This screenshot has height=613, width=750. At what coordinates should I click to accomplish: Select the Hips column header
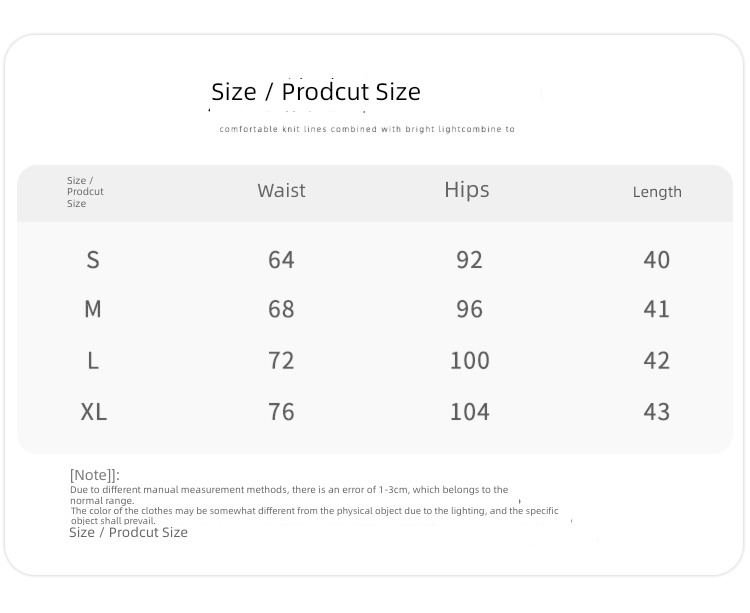[x=467, y=190]
